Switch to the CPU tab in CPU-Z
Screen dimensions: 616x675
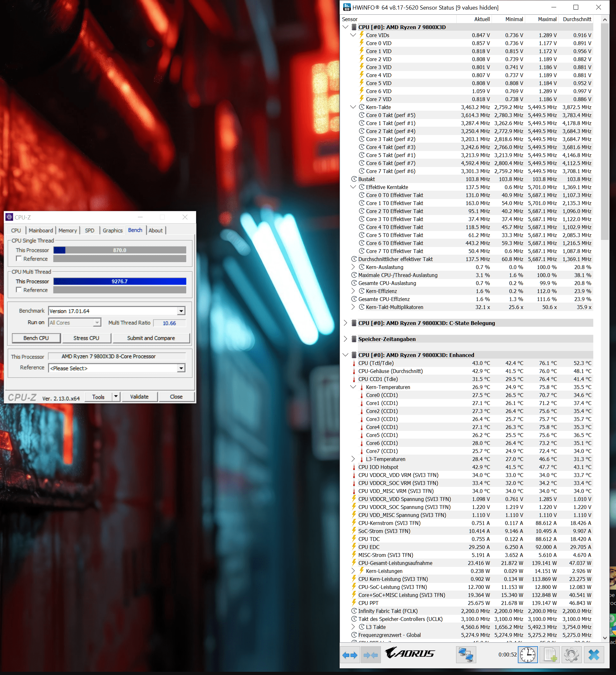tap(16, 230)
